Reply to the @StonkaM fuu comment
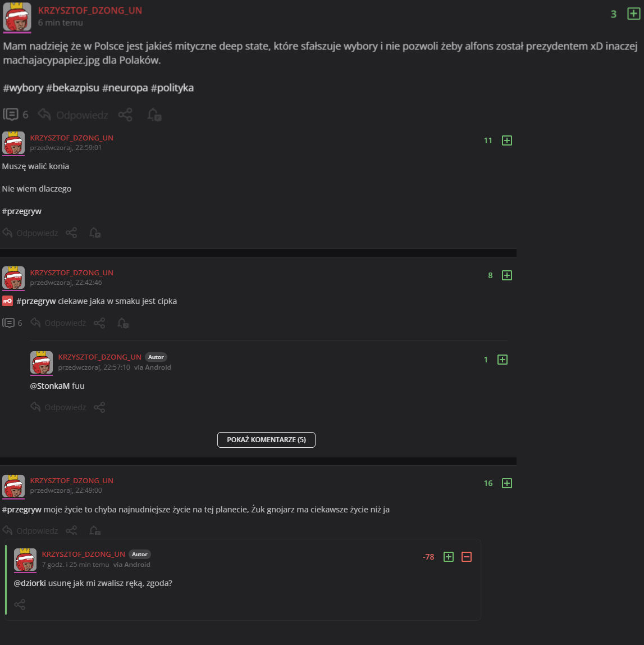The width and height of the screenshot is (644, 645). point(58,407)
